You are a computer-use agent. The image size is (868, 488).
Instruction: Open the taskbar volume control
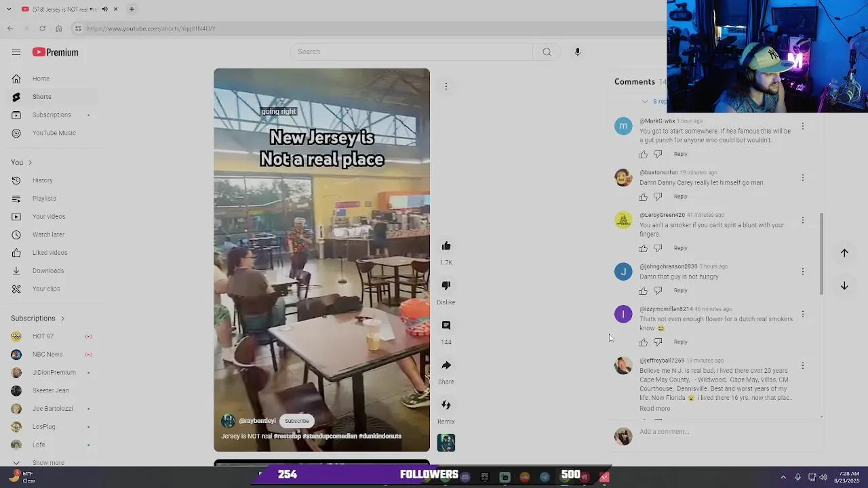(823, 477)
